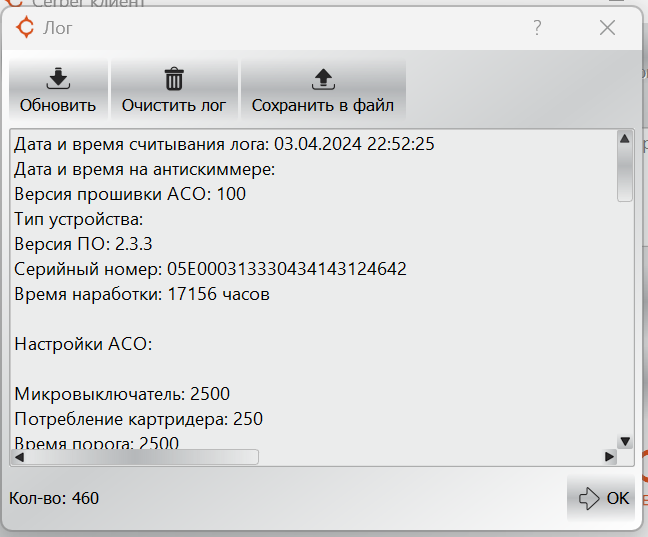Click the orange Лог window logo icon
The image size is (648, 537).
click(x=25, y=28)
